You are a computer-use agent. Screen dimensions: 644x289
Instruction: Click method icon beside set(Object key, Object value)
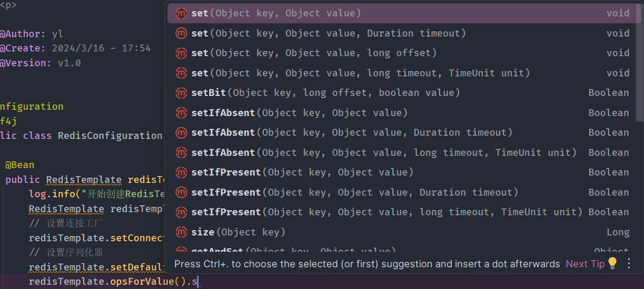point(181,13)
